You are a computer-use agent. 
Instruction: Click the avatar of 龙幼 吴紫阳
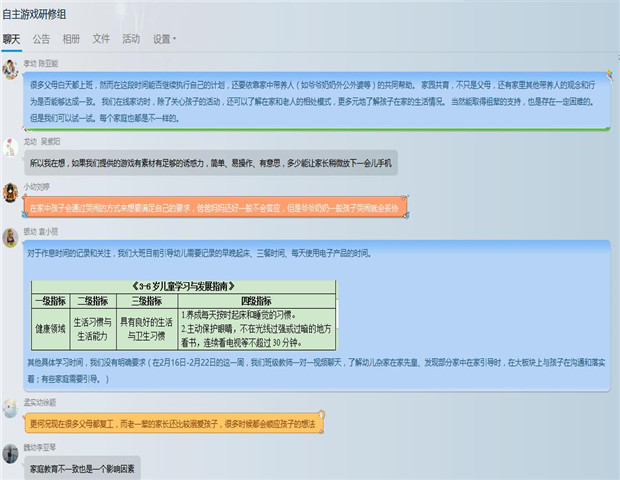(x=11, y=146)
